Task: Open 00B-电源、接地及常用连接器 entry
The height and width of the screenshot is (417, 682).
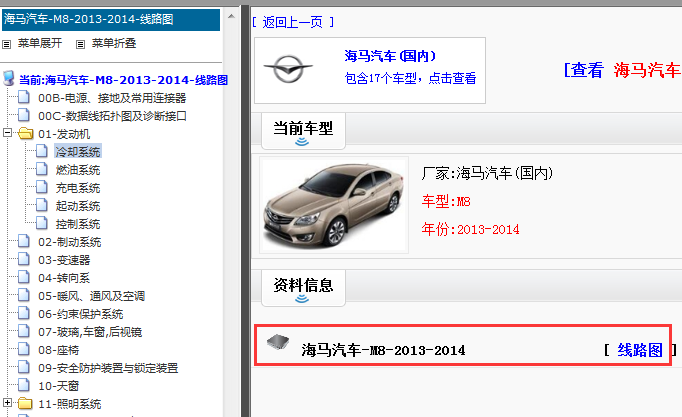Action: tap(112, 98)
